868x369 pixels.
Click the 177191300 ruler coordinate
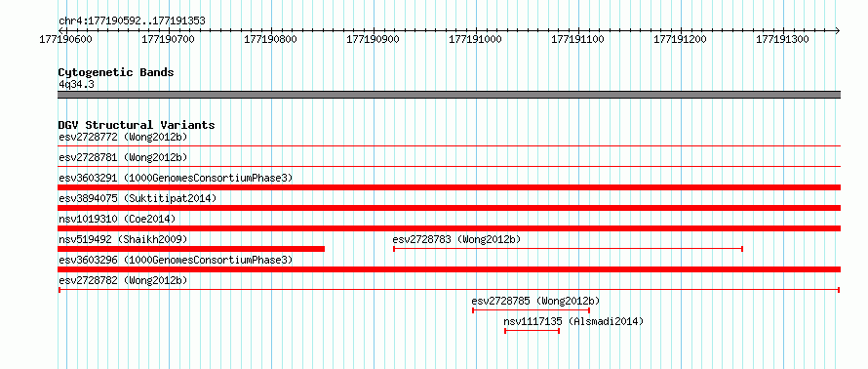[783, 39]
